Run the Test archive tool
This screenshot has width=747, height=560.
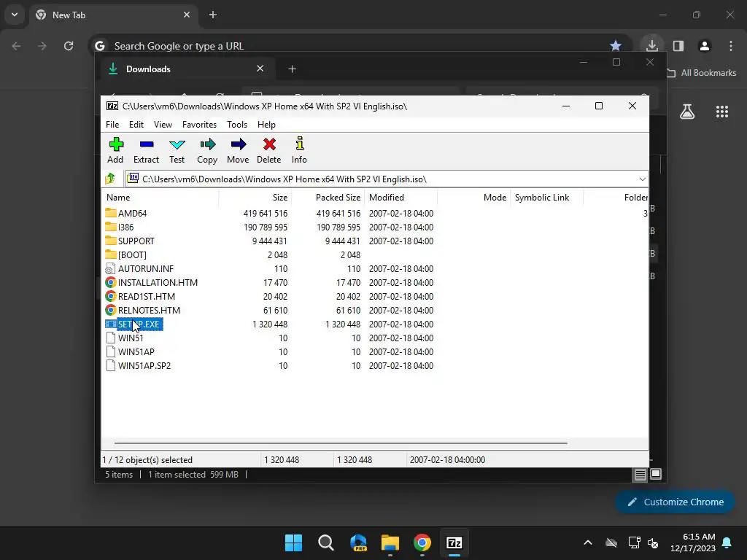tap(177, 150)
